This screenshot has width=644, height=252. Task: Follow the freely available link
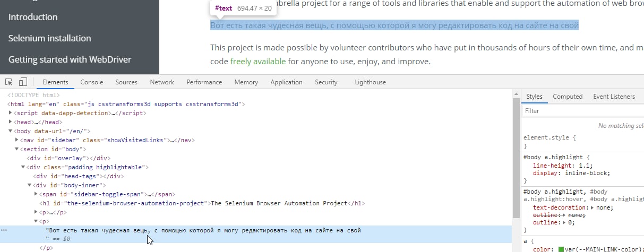258,61
